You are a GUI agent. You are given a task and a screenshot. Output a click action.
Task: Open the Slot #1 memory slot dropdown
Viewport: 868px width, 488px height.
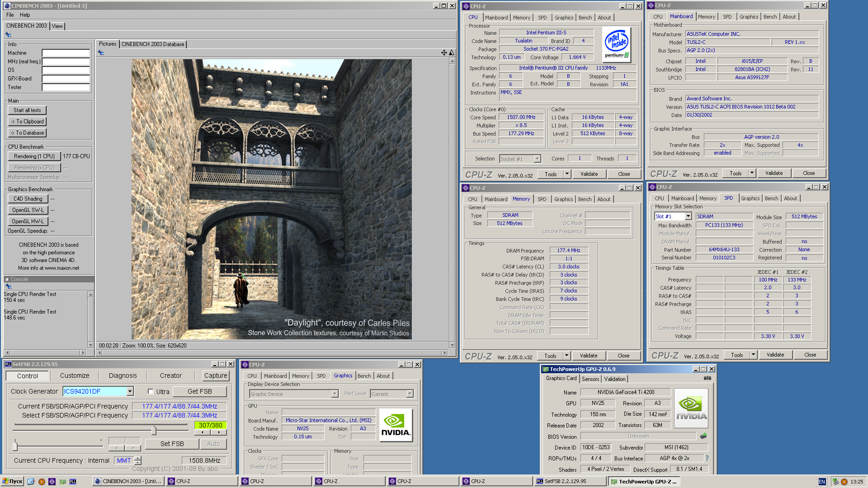tap(688, 216)
